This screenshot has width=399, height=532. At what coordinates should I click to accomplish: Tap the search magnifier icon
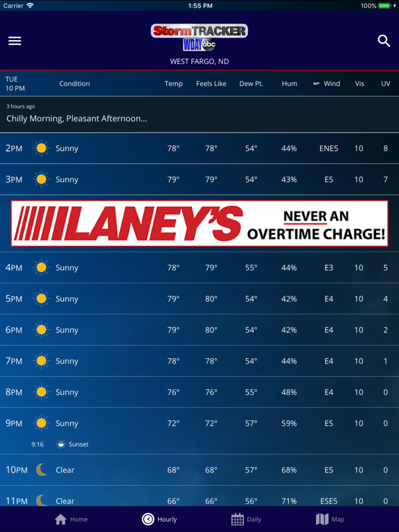pos(384,41)
